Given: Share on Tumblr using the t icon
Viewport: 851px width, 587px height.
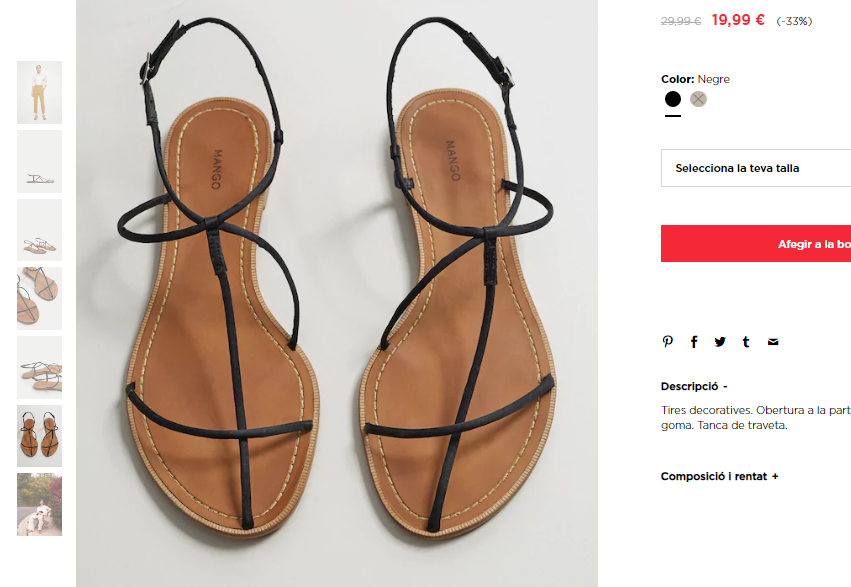Looking at the screenshot, I should tap(746, 342).
